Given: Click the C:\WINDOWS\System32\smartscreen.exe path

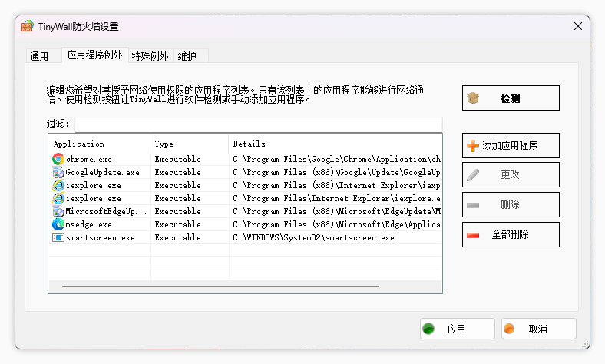Looking at the screenshot, I should (314, 238).
